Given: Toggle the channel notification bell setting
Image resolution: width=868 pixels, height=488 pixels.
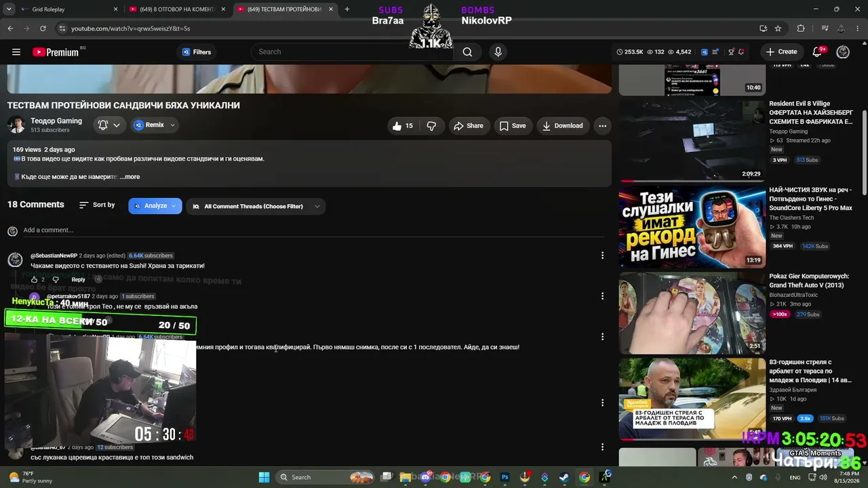Looking at the screenshot, I should (109, 125).
